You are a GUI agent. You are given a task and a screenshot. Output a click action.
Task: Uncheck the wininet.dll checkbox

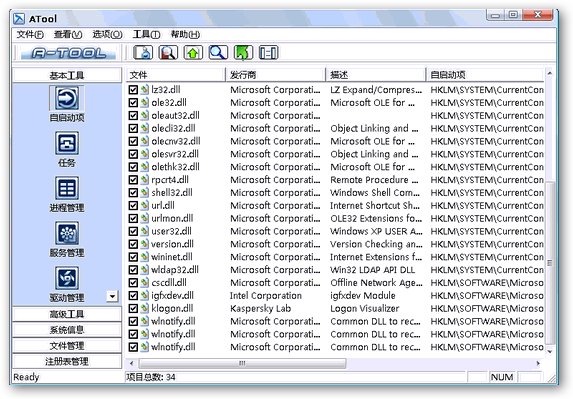pyautogui.click(x=133, y=257)
